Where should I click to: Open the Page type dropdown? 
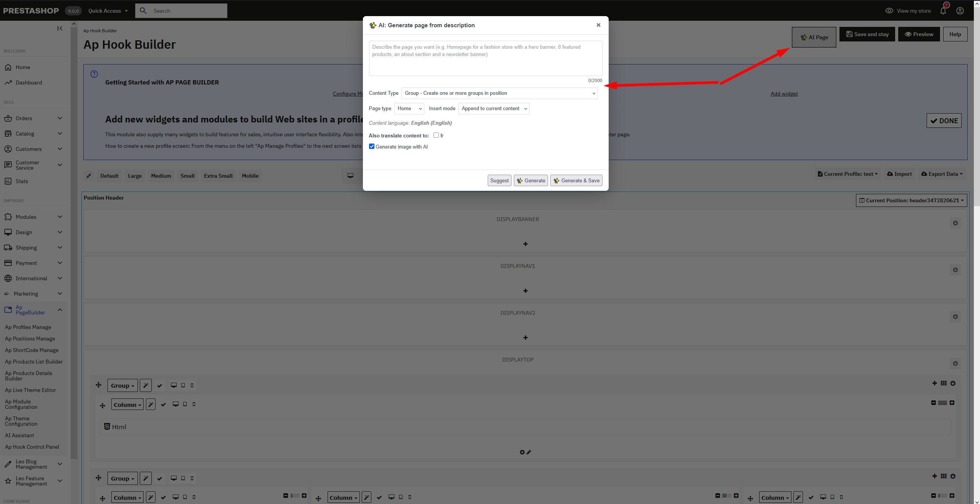pos(409,109)
